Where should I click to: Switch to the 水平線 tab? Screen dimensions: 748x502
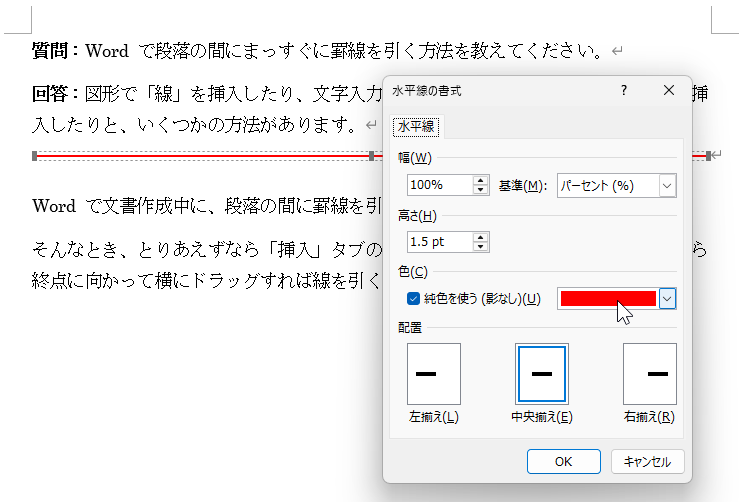pyautogui.click(x=417, y=127)
